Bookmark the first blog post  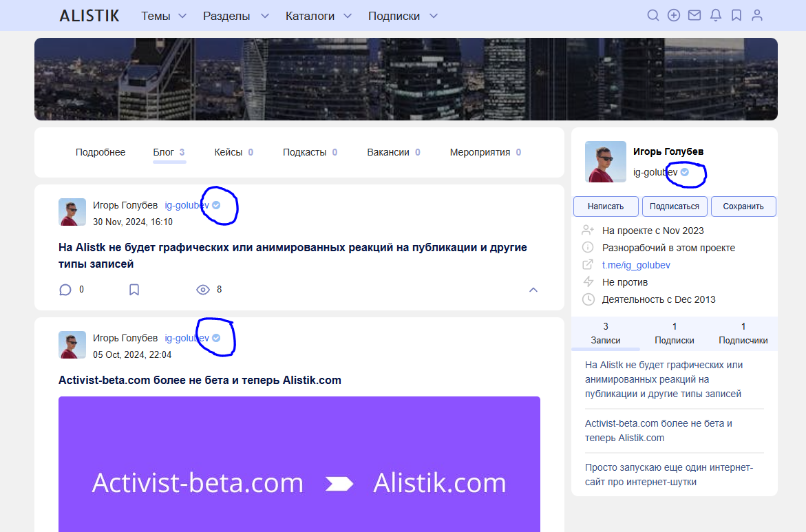click(134, 290)
